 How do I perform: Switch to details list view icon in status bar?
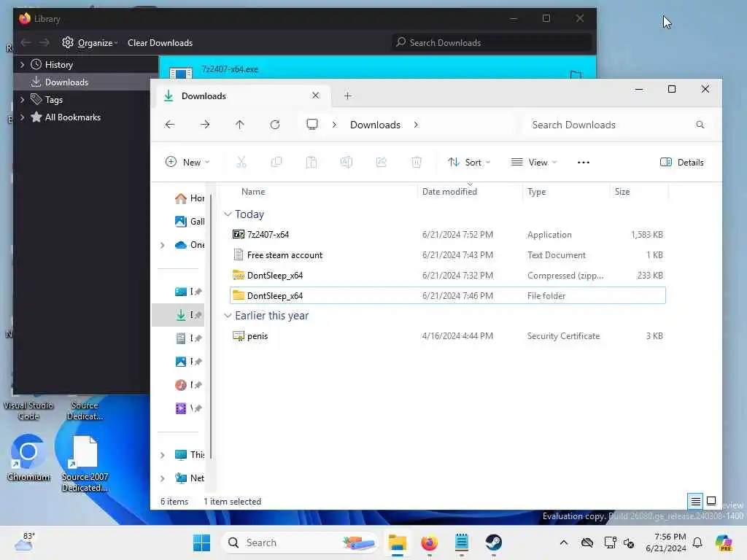point(695,501)
